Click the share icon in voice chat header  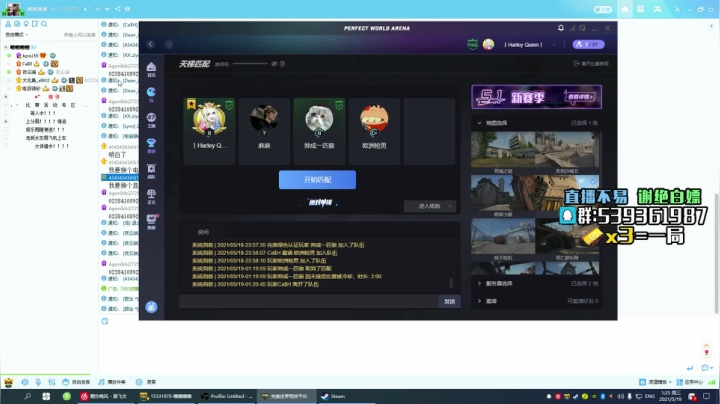click(118, 9)
